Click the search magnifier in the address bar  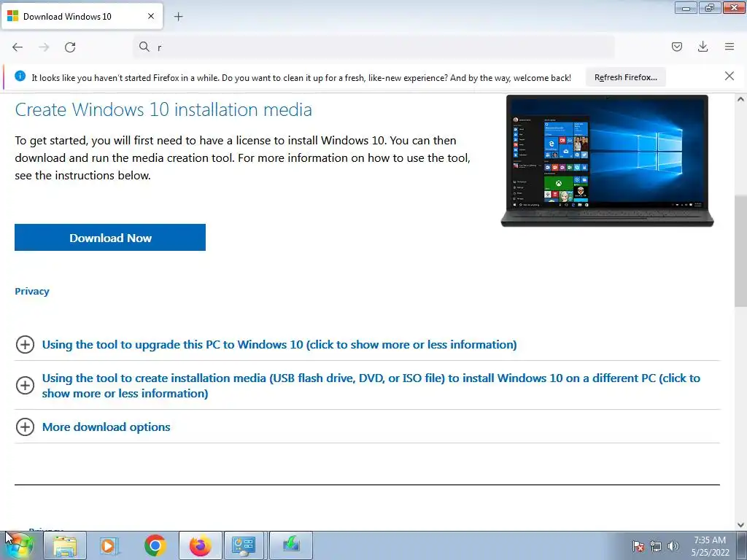144,47
